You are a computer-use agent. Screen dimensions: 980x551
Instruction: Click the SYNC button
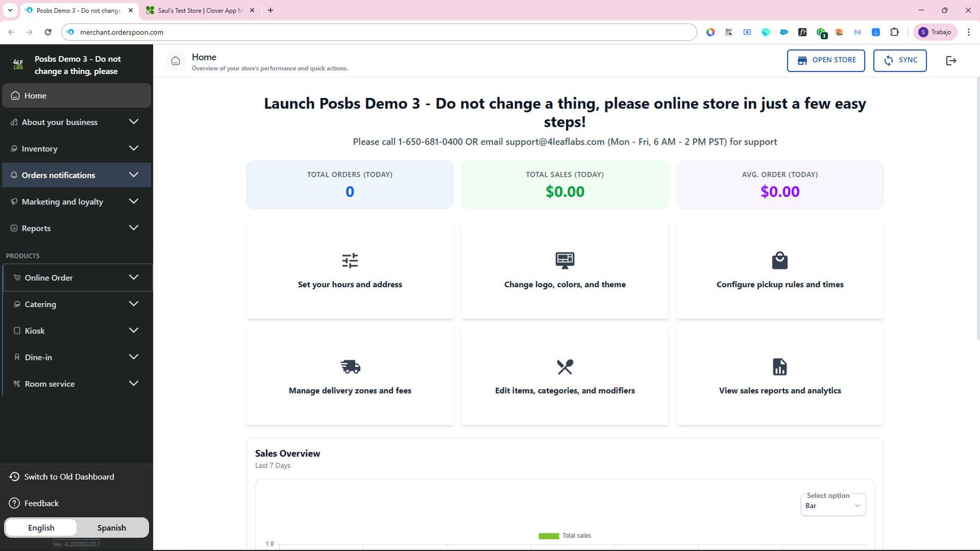(900, 61)
